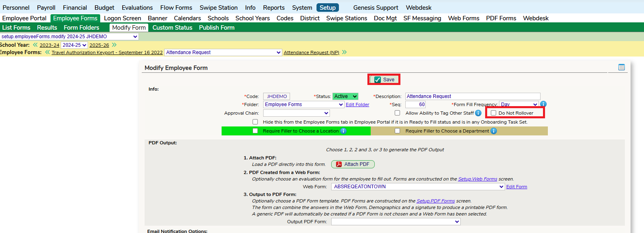Open the List Forms subtab
The height and width of the screenshot is (233, 644).
[16, 28]
